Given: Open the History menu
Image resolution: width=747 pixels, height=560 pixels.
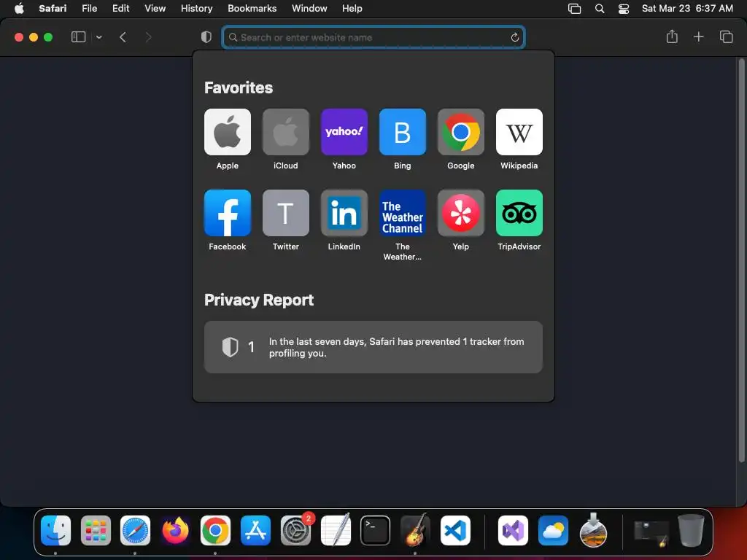Looking at the screenshot, I should pyautogui.click(x=196, y=9).
